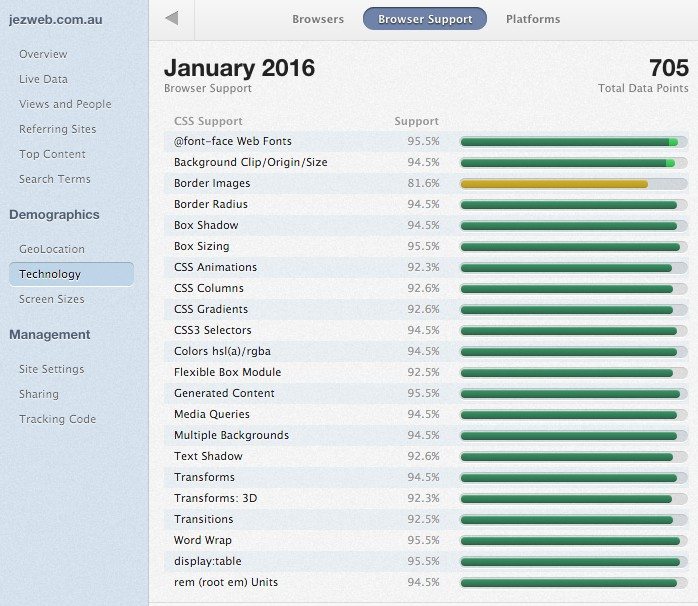
Task: Click the back arrow icon
Action: [171, 19]
